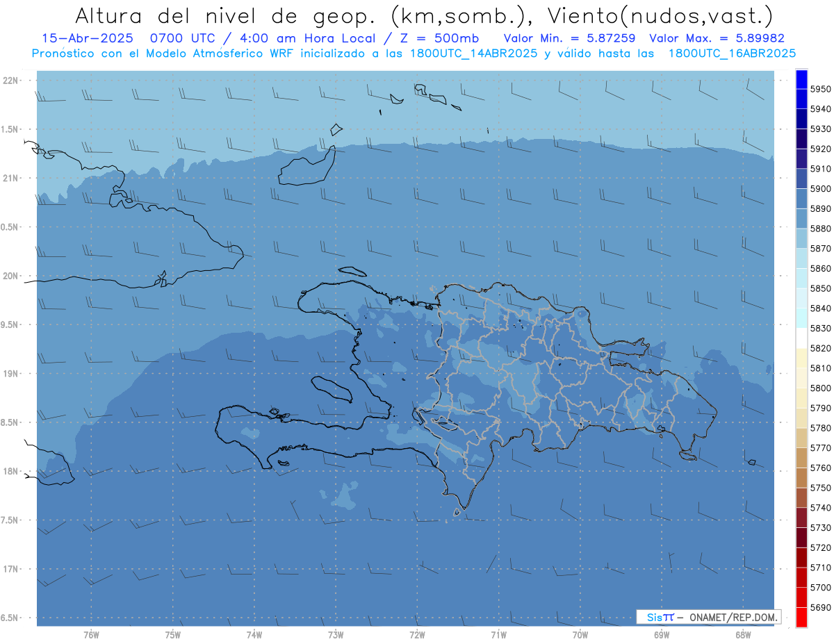
Task: Click the brown swatch between 5750 and 5760
Action: tap(801, 478)
